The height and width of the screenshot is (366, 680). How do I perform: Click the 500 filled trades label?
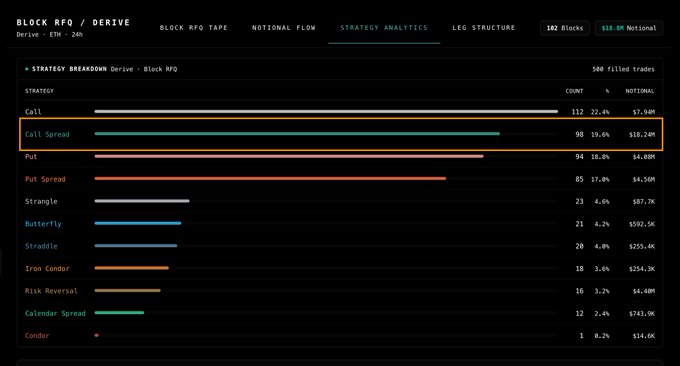point(623,69)
